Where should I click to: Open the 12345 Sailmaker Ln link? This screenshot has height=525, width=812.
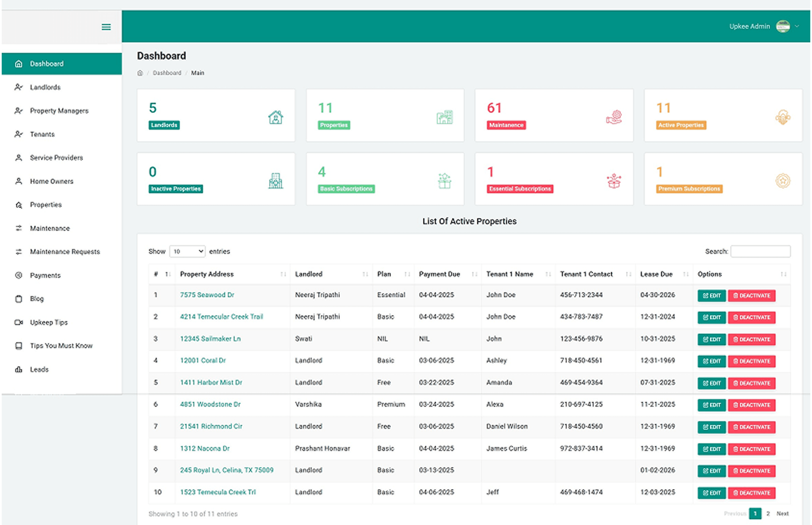click(210, 339)
